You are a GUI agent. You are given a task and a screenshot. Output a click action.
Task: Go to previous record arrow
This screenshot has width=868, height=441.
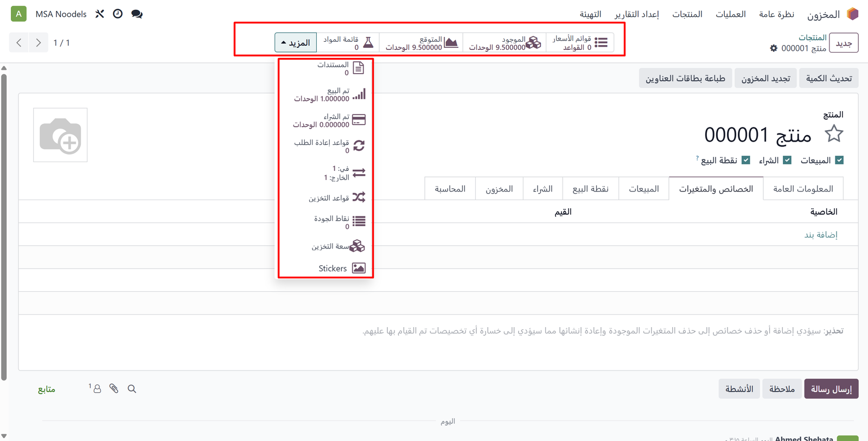(19, 42)
